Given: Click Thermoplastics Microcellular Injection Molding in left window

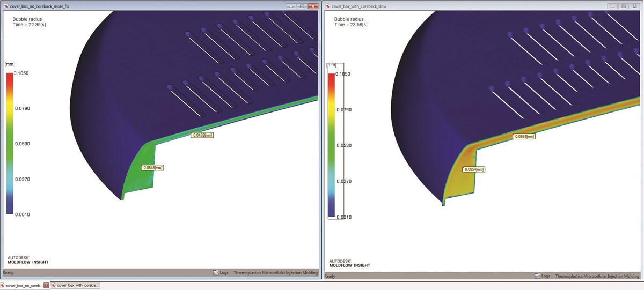Looking at the screenshot, I should click(276, 273).
